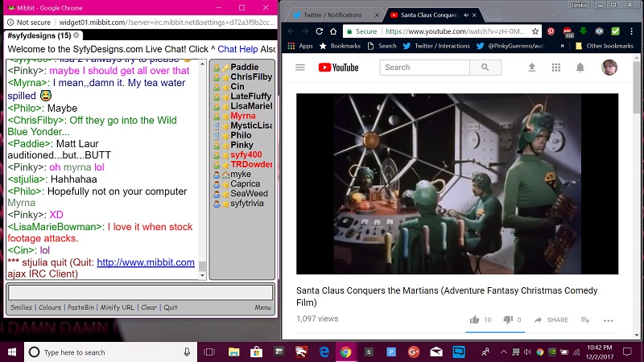Click the Chat Help link
The width and height of the screenshot is (644, 362).
237,49
